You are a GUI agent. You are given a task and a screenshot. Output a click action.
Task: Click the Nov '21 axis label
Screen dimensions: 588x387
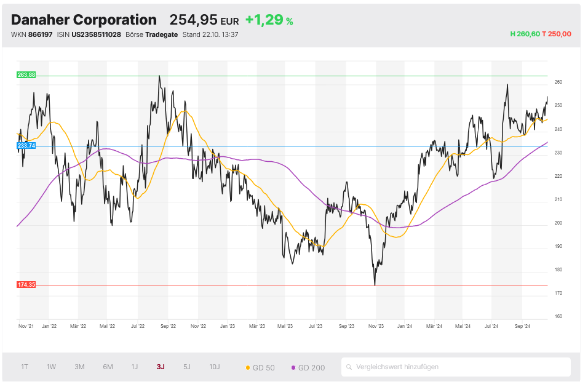26,326
